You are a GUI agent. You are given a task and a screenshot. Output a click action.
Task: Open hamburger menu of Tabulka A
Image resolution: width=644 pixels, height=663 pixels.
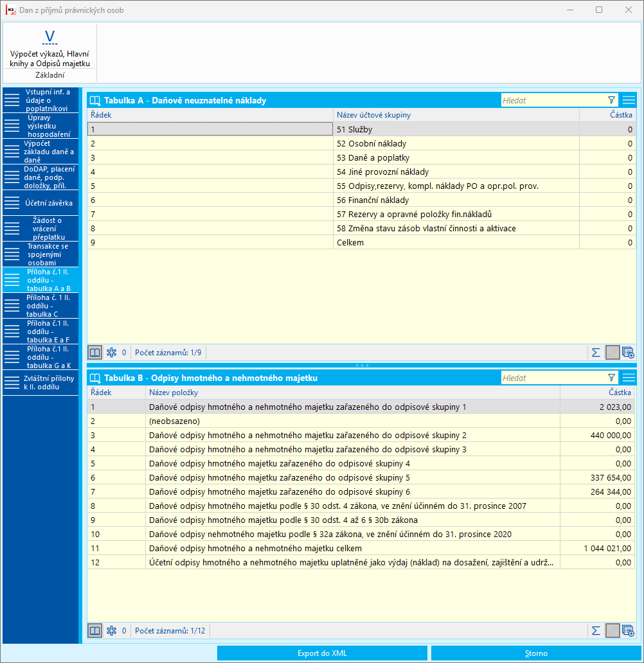(629, 100)
